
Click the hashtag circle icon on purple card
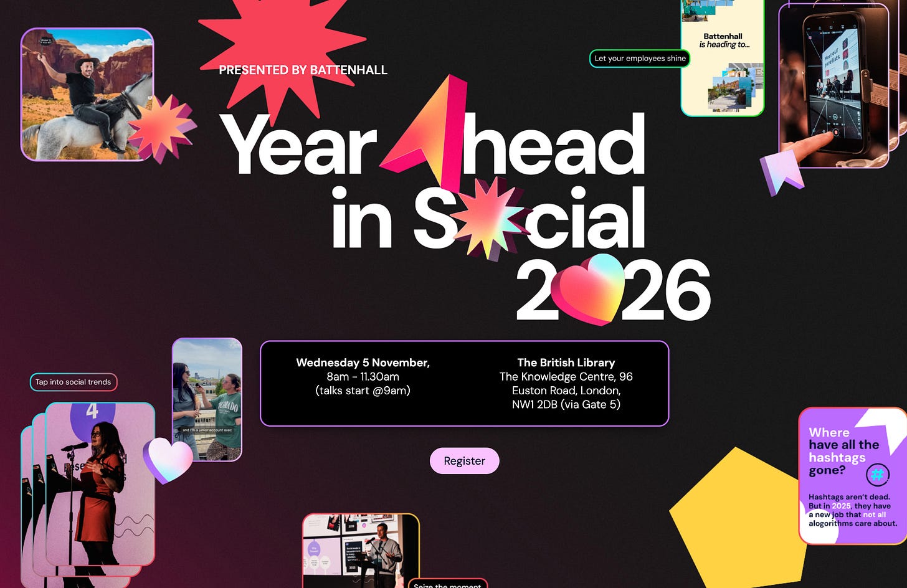point(877,475)
